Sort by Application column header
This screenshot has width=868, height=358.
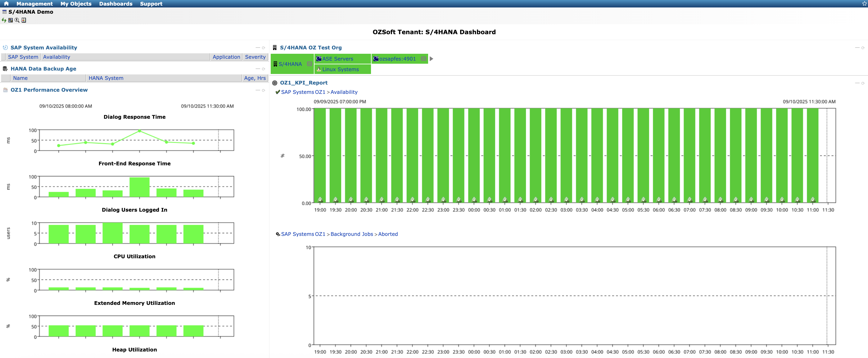226,57
